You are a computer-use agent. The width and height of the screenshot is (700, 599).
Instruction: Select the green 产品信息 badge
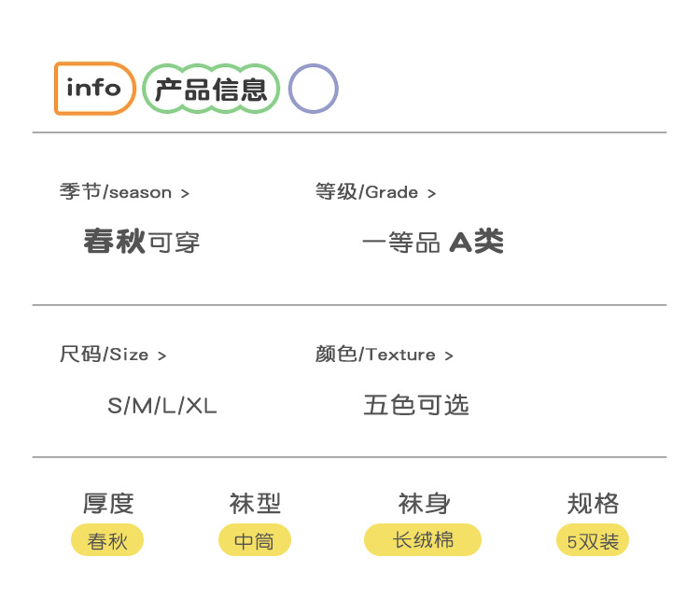coord(212,90)
